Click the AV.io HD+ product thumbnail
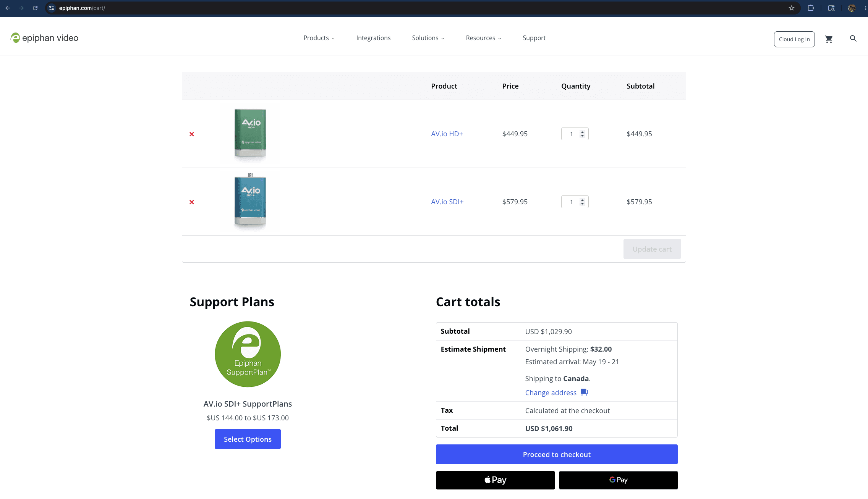 click(x=250, y=134)
